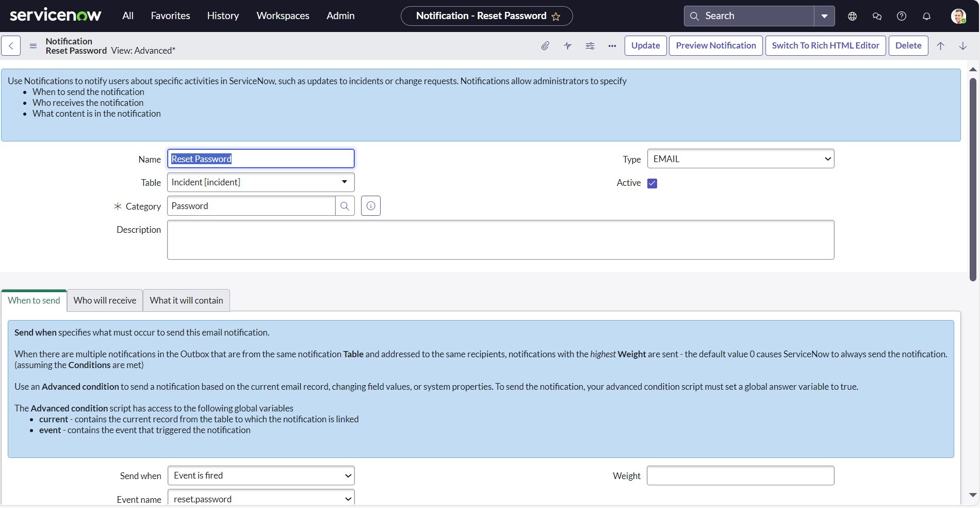Viewport: 980px width, 508px height.
Task: Show notifications bell icon
Action: (x=926, y=16)
